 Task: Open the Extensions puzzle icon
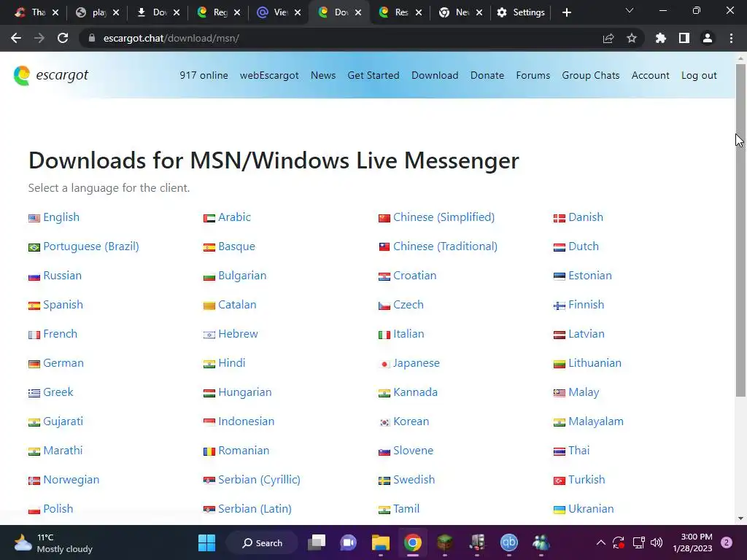[660, 38]
